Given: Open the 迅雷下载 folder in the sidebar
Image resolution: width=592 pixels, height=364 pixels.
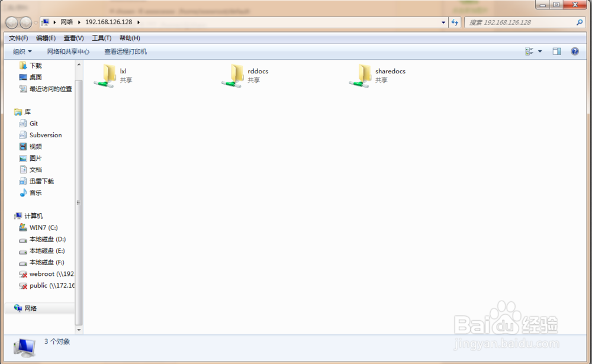Looking at the screenshot, I should point(41,181).
